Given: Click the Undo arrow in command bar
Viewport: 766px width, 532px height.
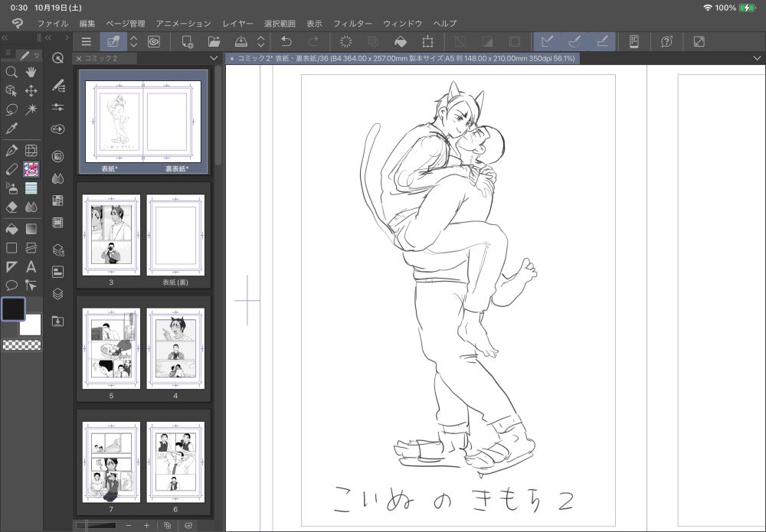Looking at the screenshot, I should click(x=286, y=42).
